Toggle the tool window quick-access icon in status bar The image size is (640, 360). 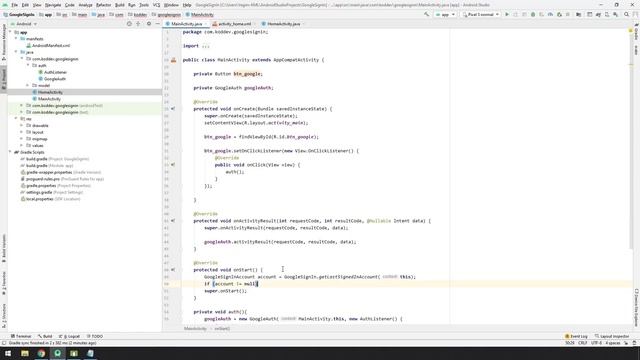[4, 343]
